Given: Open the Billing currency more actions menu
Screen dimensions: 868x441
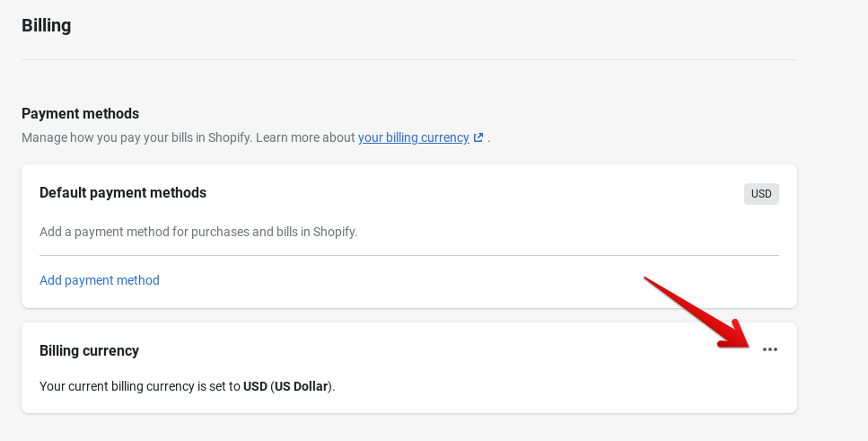Looking at the screenshot, I should tap(769, 349).
